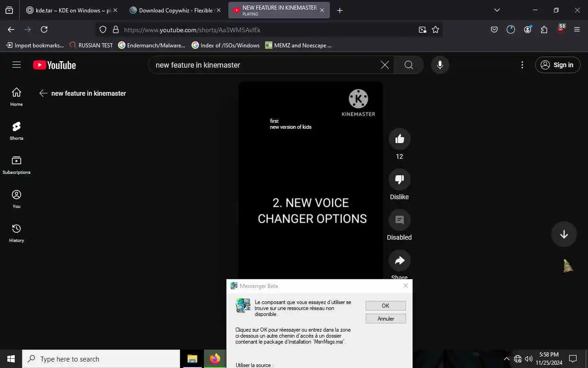The width and height of the screenshot is (588, 368).
Task: Close the Messenger Beta dialog
Action: [406, 286]
